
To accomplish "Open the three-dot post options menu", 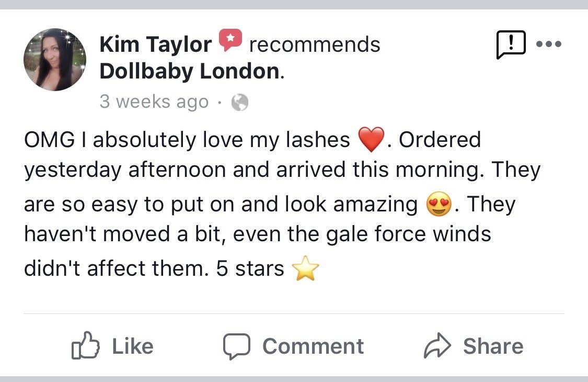I will click(x=549, y=44).
